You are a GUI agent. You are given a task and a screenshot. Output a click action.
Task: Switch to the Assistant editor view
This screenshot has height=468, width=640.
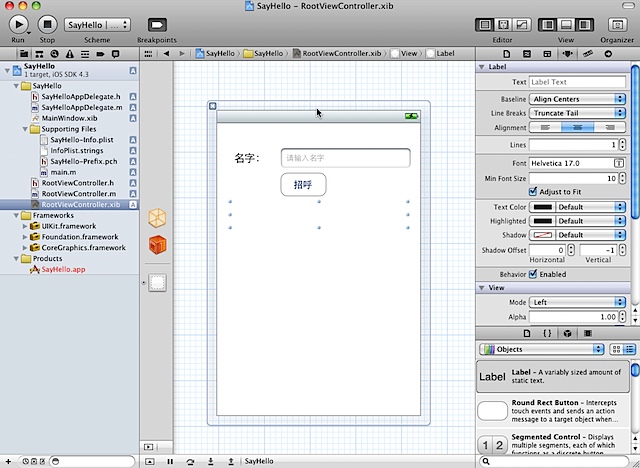504,24
